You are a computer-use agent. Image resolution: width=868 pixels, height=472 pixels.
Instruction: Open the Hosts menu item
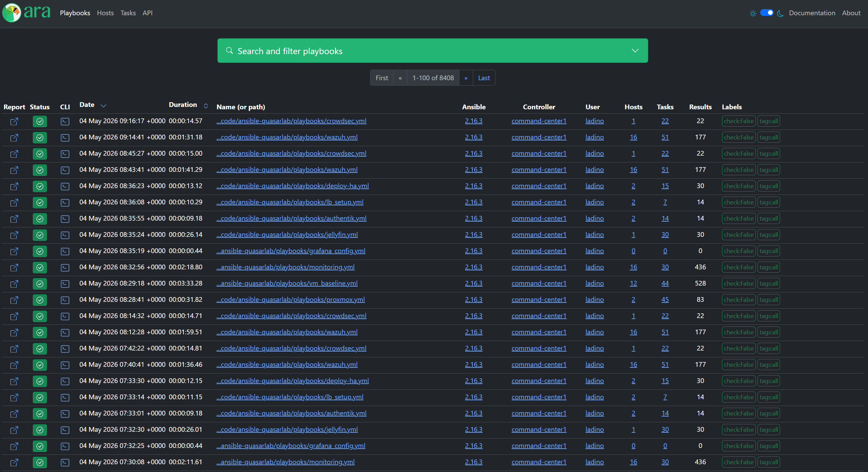(x=105, y=13)
